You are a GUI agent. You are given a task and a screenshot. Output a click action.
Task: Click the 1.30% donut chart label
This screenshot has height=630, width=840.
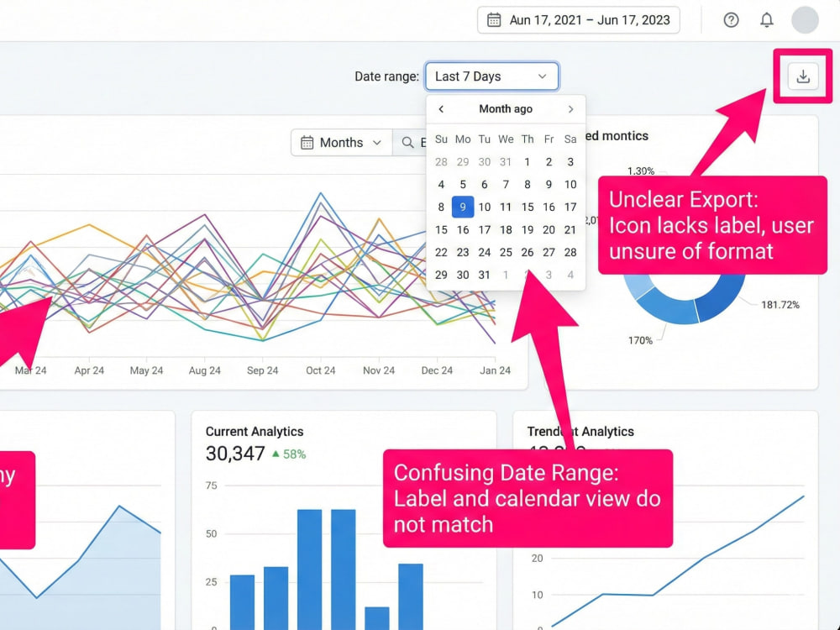(641, 171)
